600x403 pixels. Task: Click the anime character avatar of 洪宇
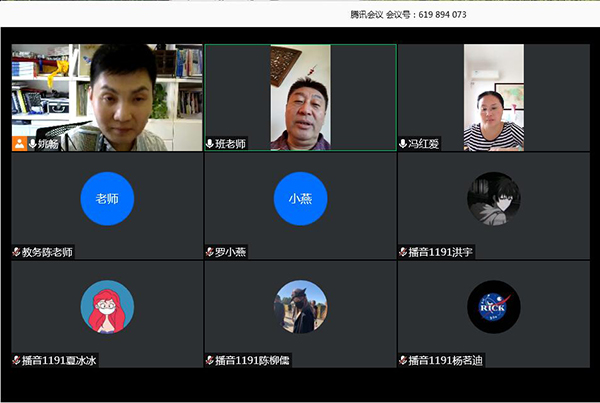pyautogui.click(x=493, y=199)
